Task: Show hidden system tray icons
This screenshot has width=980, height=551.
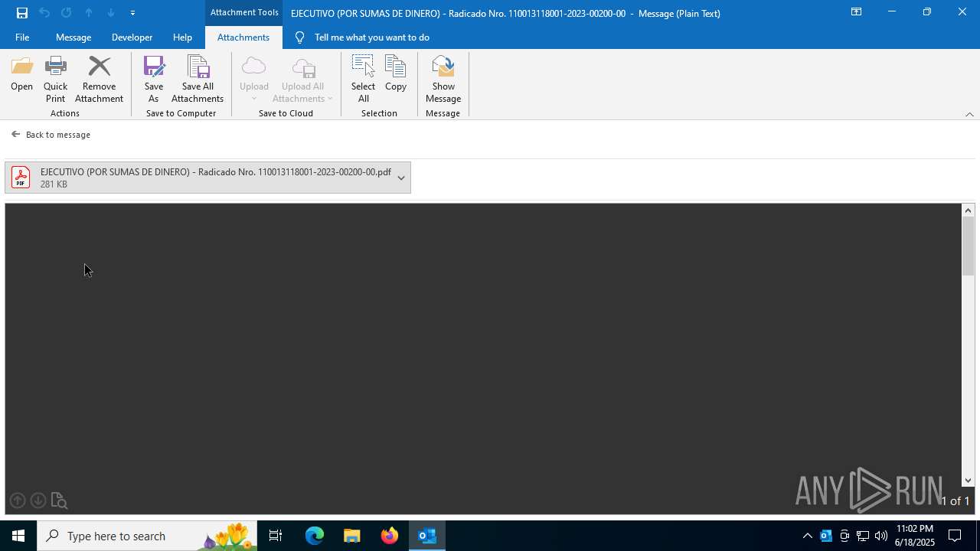Action: coord(807,536)
